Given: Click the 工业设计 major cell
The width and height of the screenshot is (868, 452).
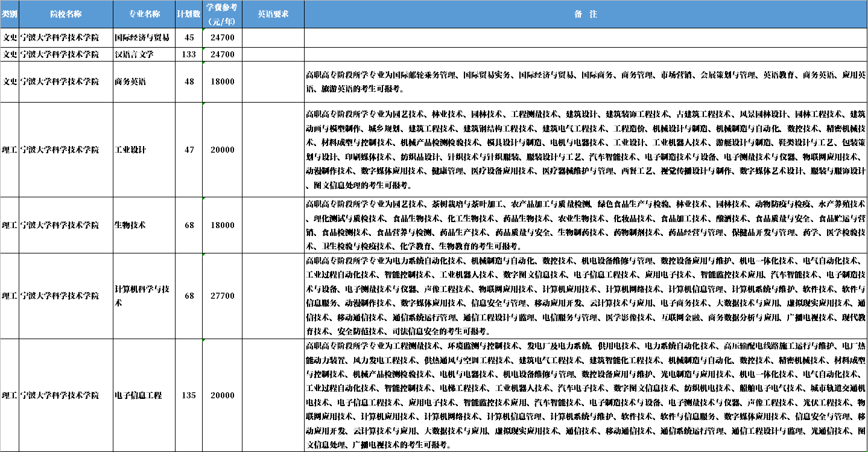Looking at the screenshot, I should (145, 150).
